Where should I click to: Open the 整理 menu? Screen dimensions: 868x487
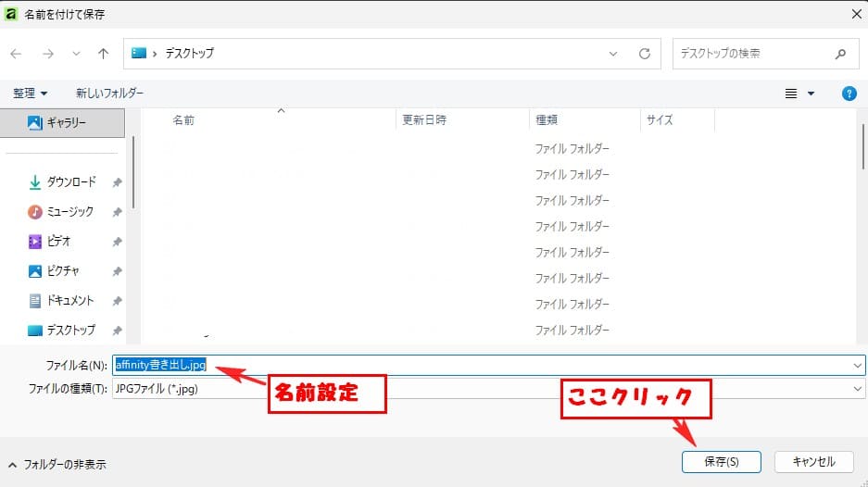click(x=30, y=94)
